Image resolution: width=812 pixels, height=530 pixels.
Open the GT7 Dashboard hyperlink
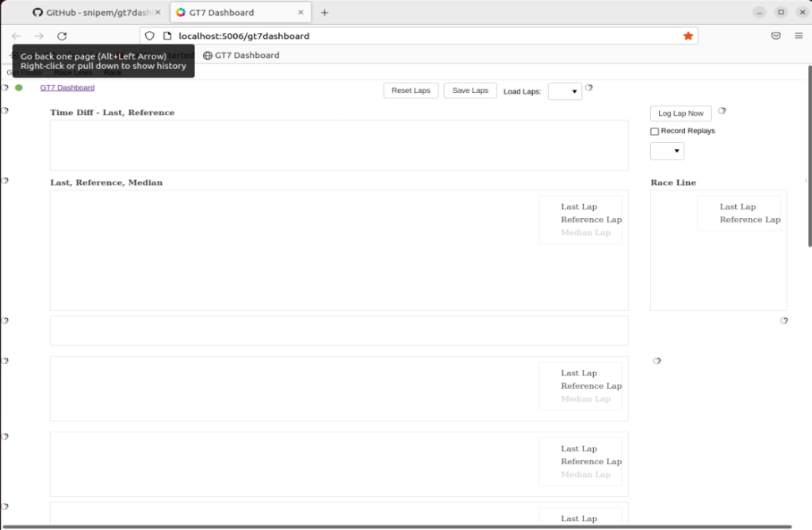click(x=67, y=87)
